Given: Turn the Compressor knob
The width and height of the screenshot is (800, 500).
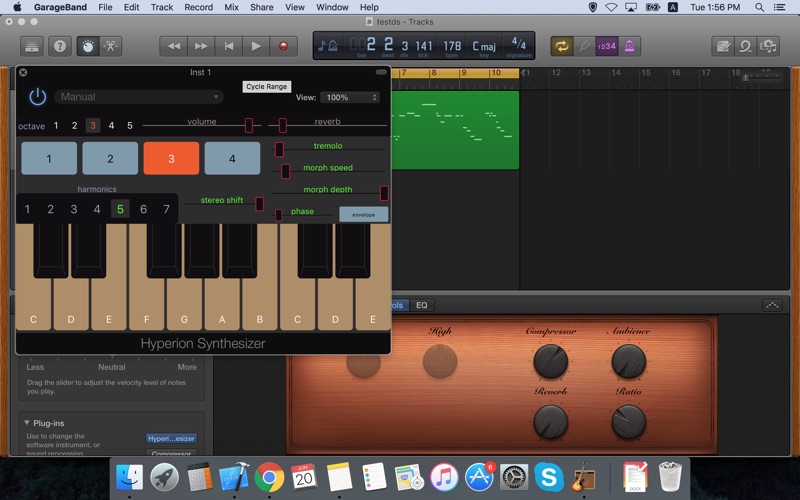Looking at the screenshot, I should pyautogui.click(x=551, y=361).
